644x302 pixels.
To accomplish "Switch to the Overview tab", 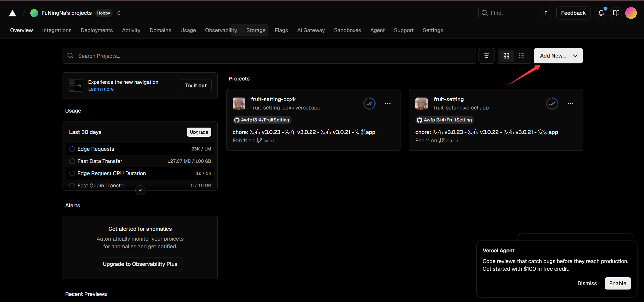I will (21, 30).
